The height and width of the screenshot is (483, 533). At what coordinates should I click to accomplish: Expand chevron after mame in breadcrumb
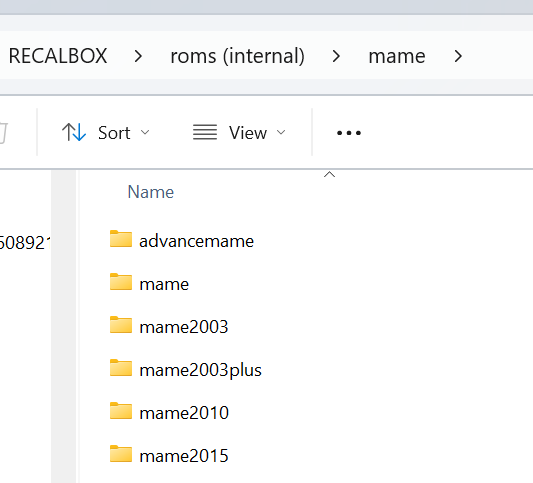[x=458, y=56]
